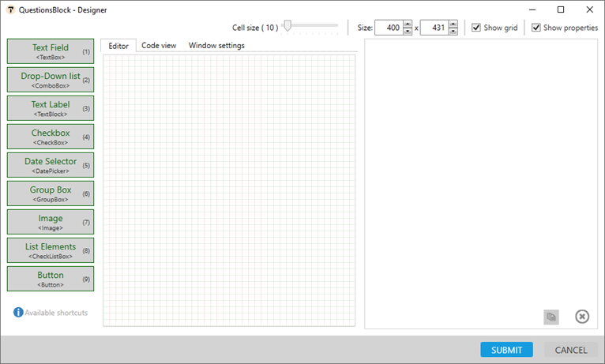The image size is (605, 364).
Task: Add a List Elements CheckListBox
Action: (x=51, y=250)
